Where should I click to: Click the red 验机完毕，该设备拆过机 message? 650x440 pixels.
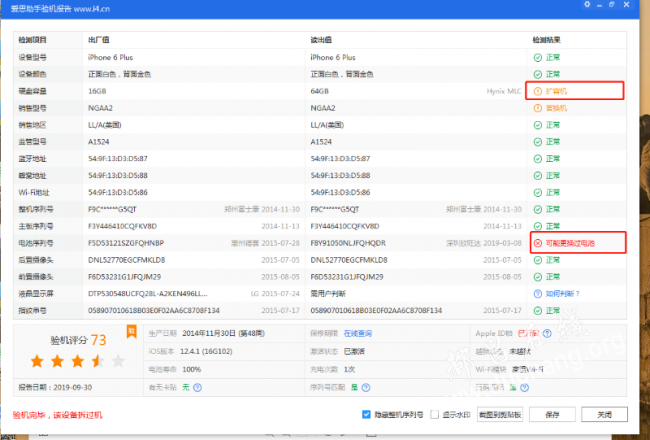tap(58, 415)
